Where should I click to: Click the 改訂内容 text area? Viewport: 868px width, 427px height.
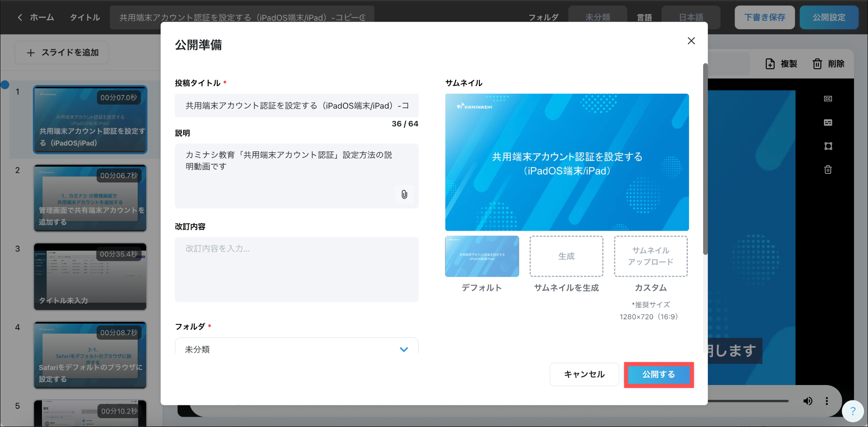(x=297, y=269)
